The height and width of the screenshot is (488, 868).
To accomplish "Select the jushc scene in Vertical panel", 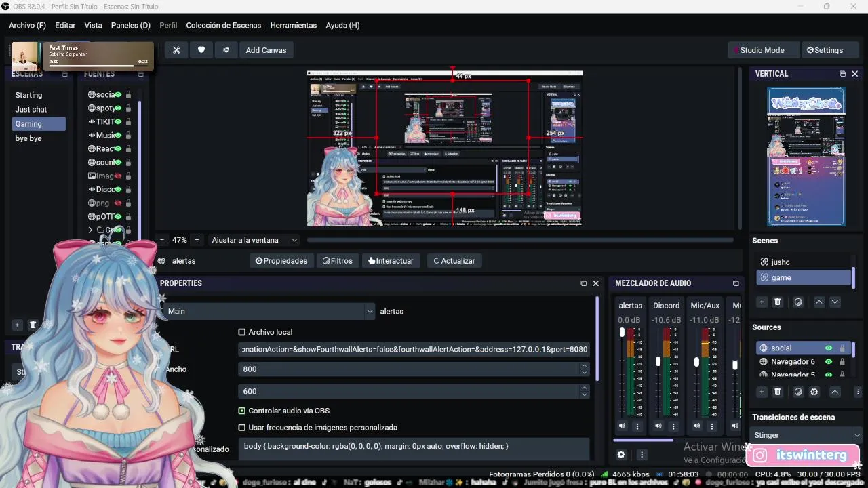I will click(804, 262).
